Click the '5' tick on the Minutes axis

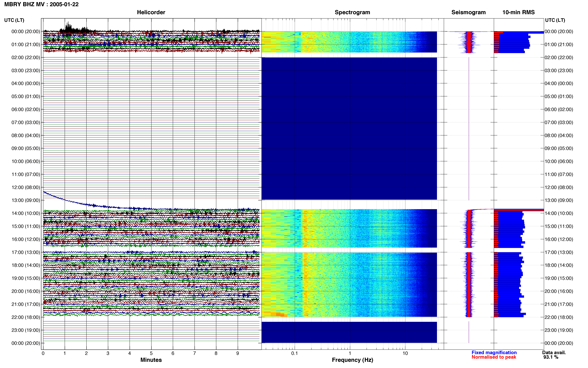(151, 353)
